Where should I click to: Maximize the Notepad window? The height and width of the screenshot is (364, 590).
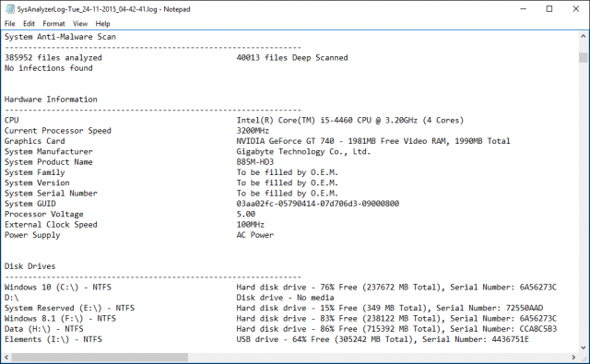click(549, 9)
